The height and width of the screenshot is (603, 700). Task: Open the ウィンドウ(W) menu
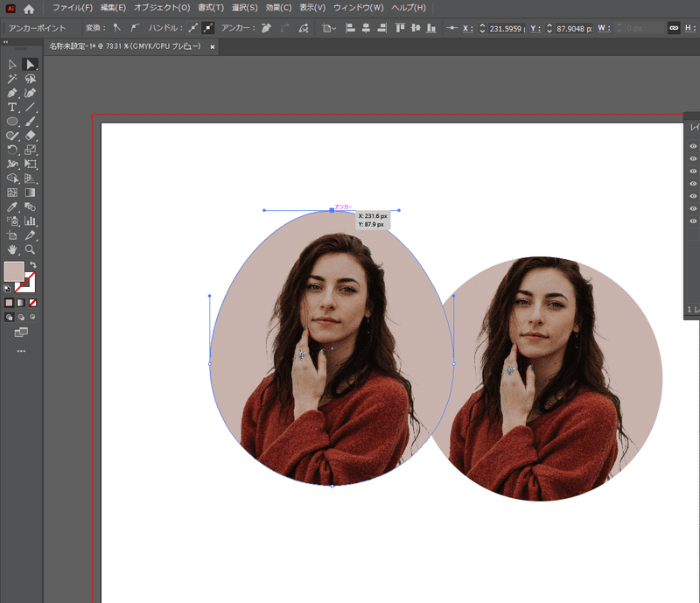point(359,8)
